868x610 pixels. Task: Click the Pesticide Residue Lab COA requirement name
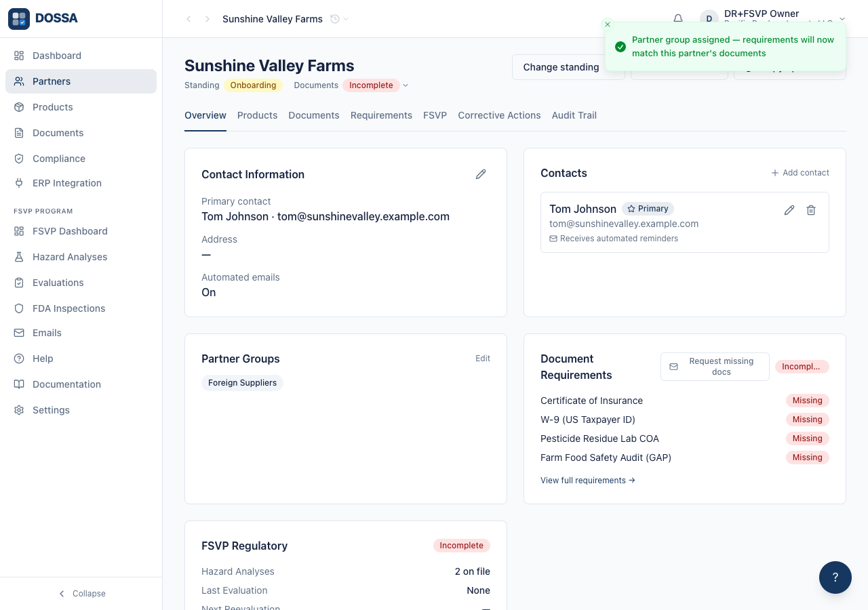[x=599, y=439]
